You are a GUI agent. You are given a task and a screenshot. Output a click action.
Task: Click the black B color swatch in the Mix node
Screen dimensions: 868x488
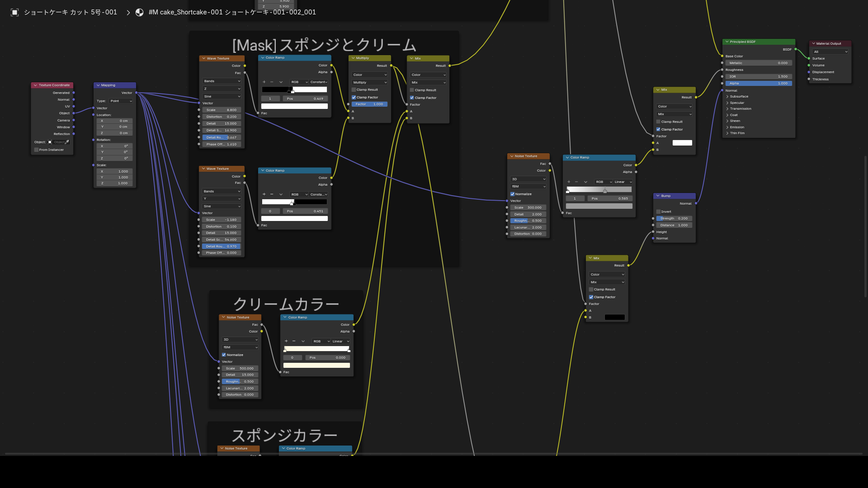tap(615, 317)
